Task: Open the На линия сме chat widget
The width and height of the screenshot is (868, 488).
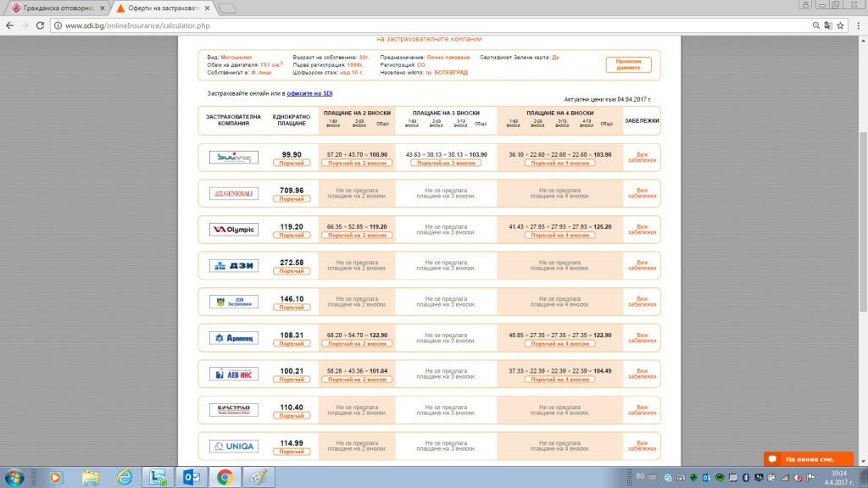Action: [809, 459]
